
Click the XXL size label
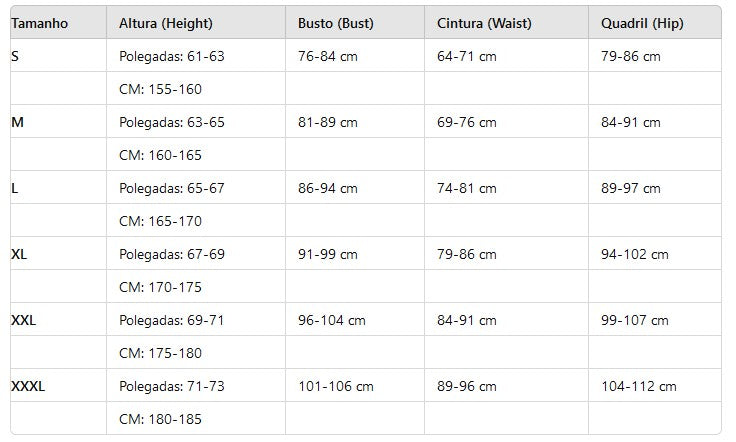[23, 320]
